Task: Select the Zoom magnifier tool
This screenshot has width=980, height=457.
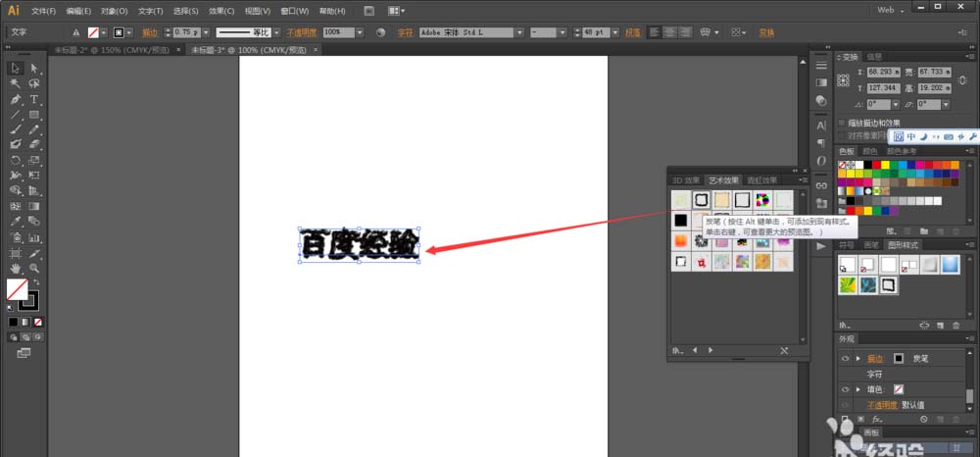Action: click(34, 268)
